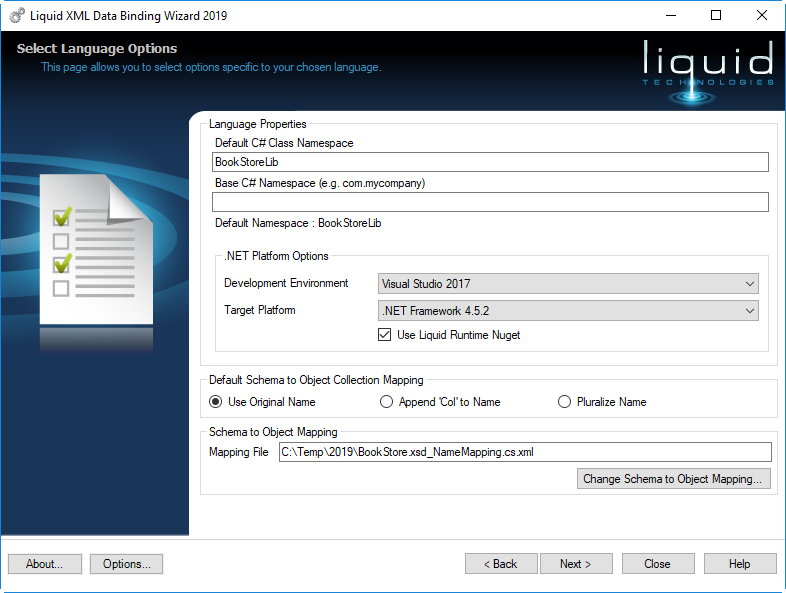
Task: Return to previous page with Back
Action: [x=501, y=564]
